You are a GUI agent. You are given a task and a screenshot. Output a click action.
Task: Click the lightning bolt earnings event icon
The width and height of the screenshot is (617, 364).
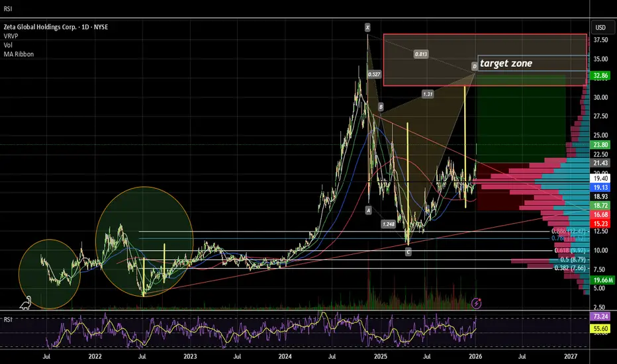[476, 303]
